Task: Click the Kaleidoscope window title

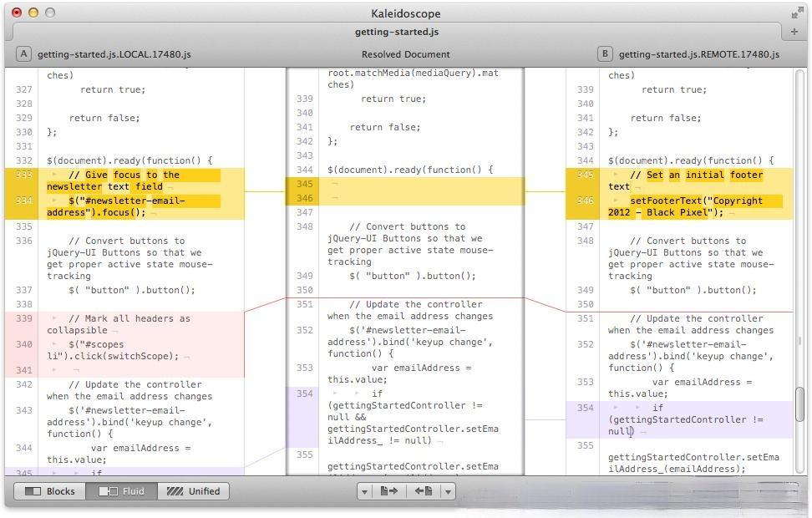Action: coord(405,13)
